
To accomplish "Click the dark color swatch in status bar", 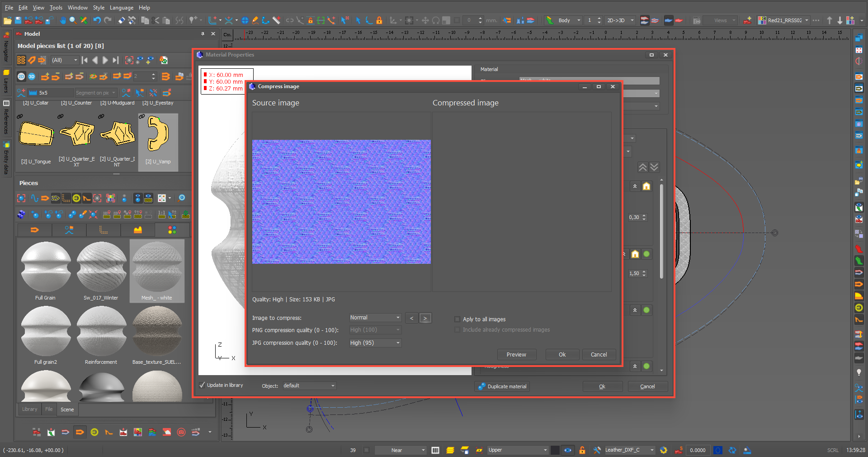I will [555, 450].
